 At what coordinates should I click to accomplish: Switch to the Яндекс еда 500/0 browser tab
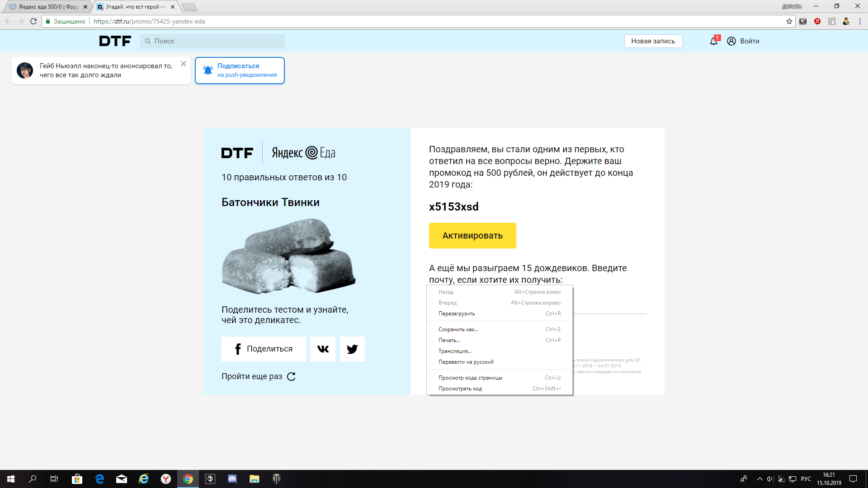coord(47,7)
